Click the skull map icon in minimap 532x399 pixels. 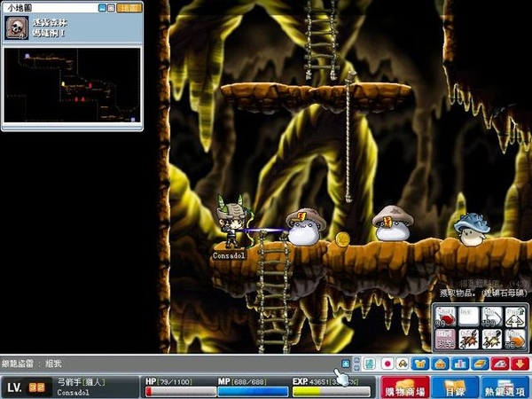coord(17,27)
